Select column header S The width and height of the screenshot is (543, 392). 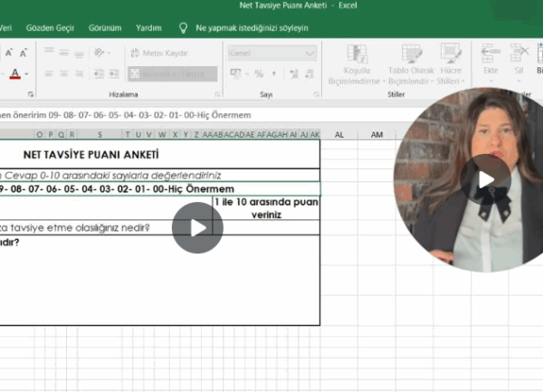[100, 135]
